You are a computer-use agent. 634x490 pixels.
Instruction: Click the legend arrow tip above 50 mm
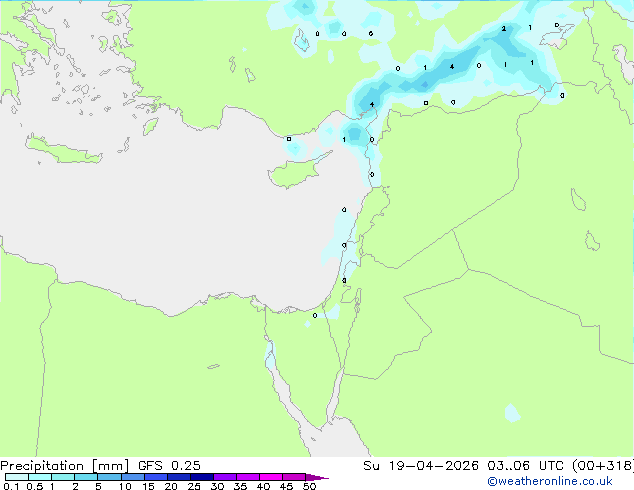317,477
